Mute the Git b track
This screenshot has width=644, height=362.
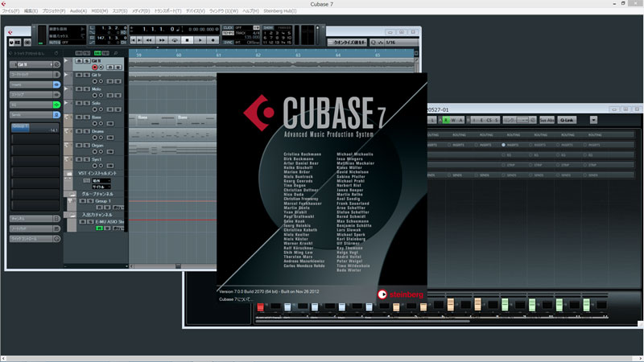79,75
